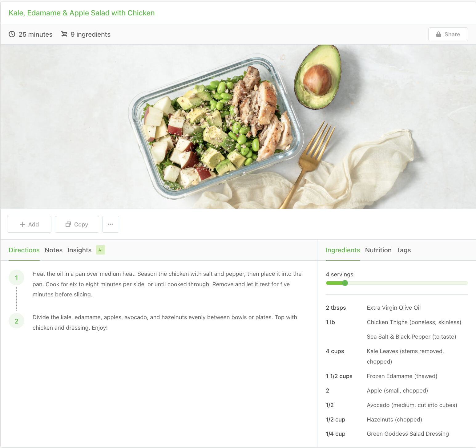Click the shopping cart ingredients icon

click(x=64, y=34)
